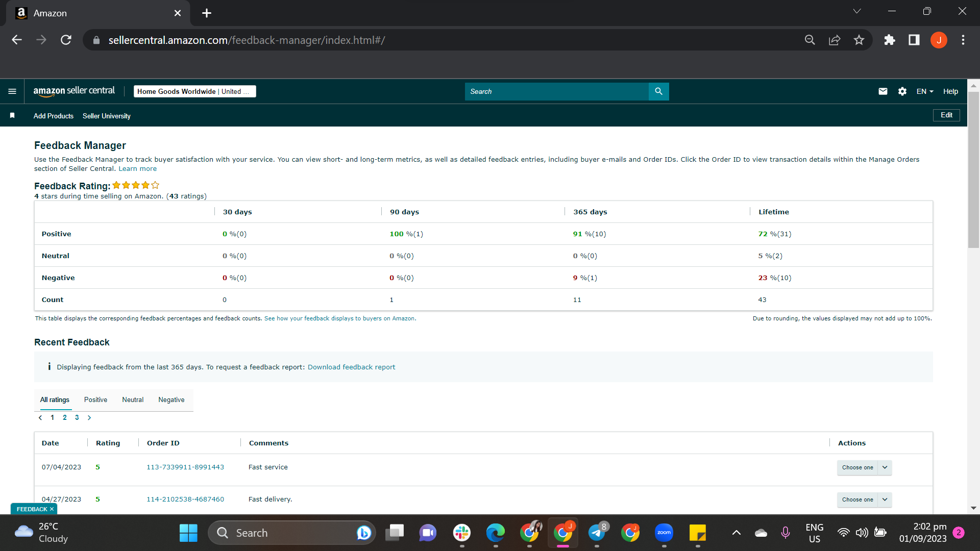This screenshot has width=980, height=551.
Task: Open Microsoft Edge from the taskbar
Action: [496, 533]
